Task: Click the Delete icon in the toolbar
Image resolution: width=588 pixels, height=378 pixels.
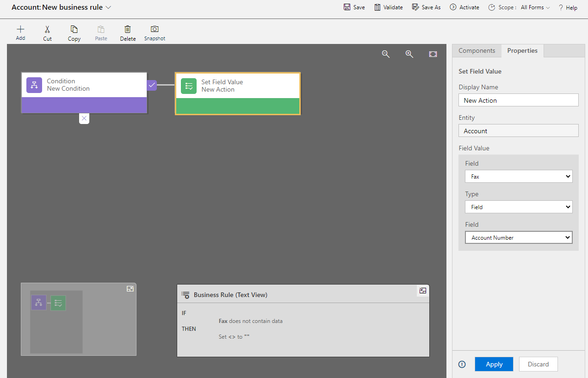Action: [x=128, y=32]
